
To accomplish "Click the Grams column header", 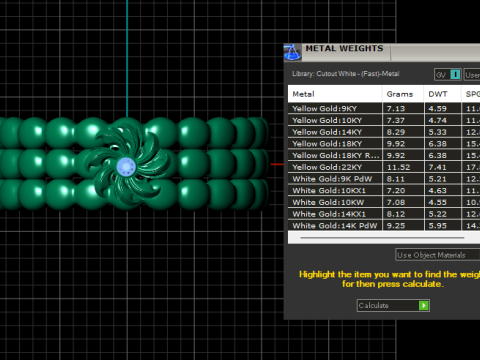I will [x=403, y=94].
